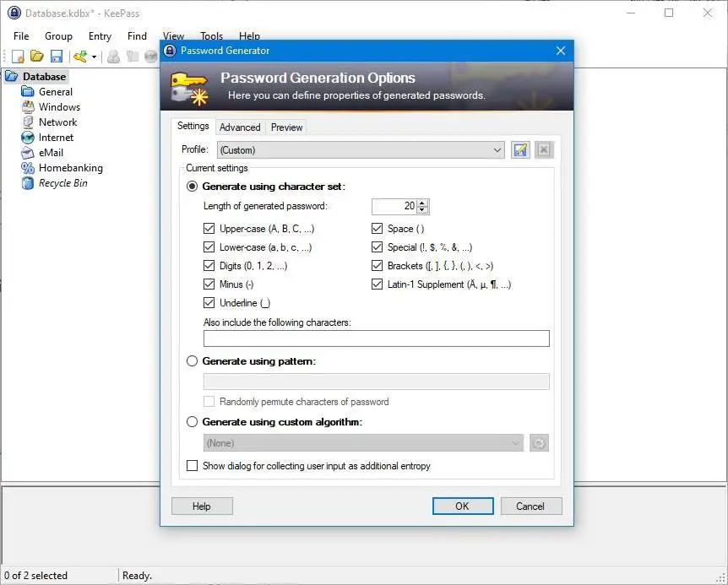728x585 pixels.
Task: Click the General group folder icon
Action: [x=28, y=92]
